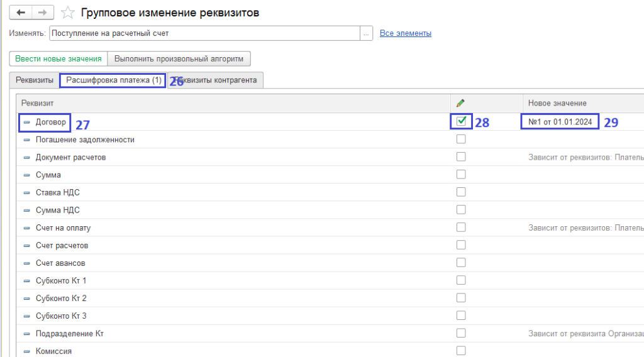Viewport: 644px width, 357px height.
Task: Select the Ввести новые значения mode button
Action: (58, 58)
